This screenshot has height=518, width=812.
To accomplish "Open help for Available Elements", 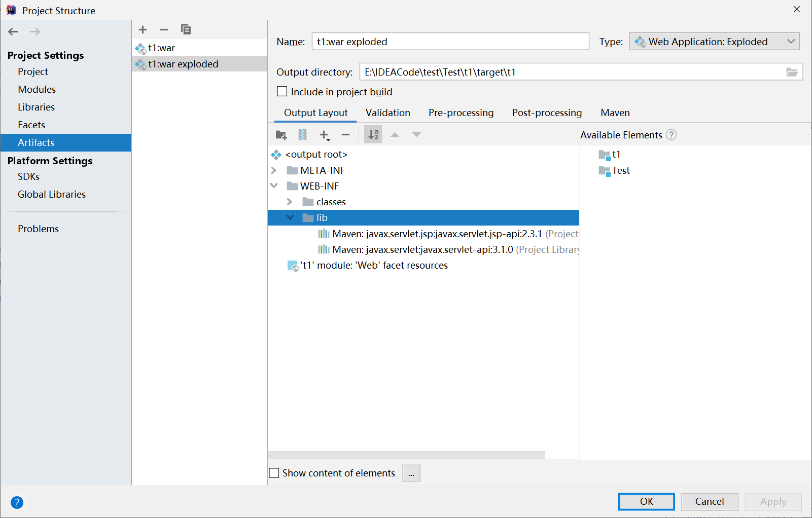I will pyautogui.click(x=672, y=135).
